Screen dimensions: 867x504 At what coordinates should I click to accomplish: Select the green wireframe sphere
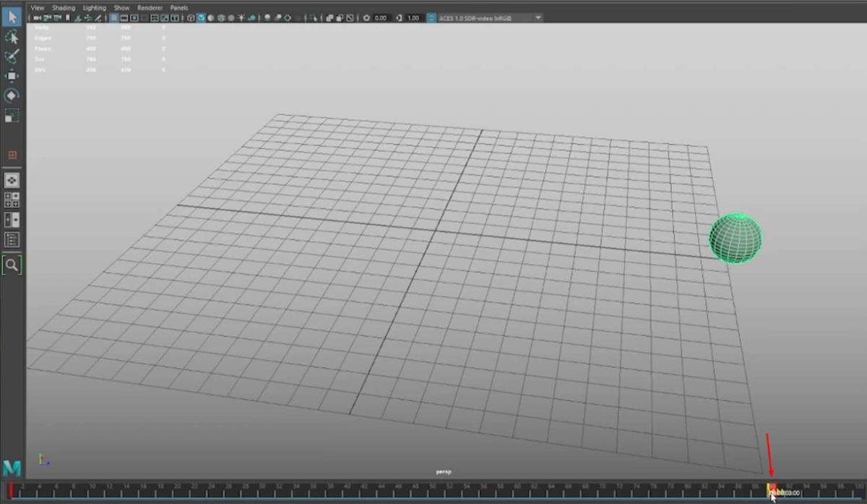(735, 238)
